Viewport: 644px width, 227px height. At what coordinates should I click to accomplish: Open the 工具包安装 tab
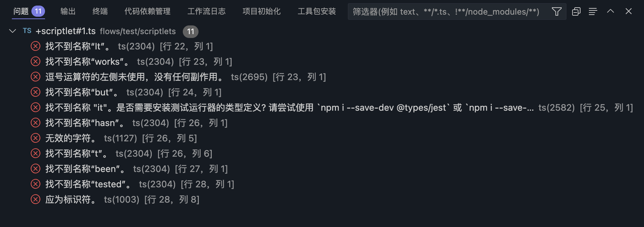click(x=317, y=11)
